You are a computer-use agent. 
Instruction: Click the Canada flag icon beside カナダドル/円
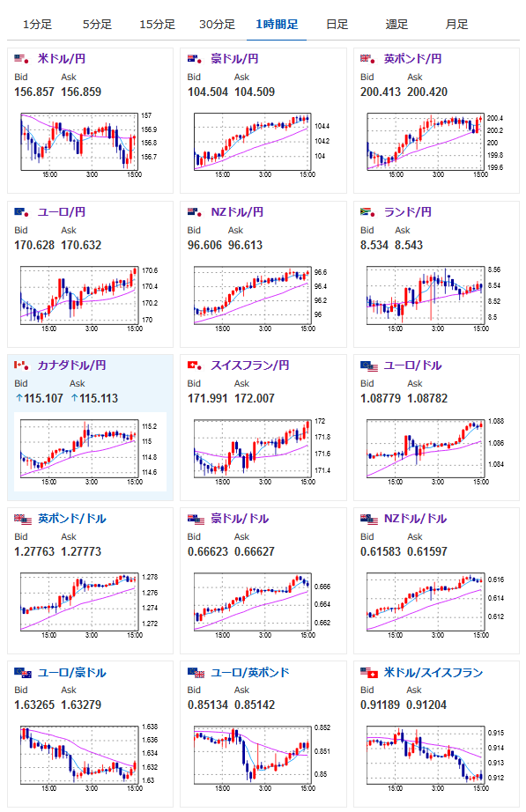(21, 365)
